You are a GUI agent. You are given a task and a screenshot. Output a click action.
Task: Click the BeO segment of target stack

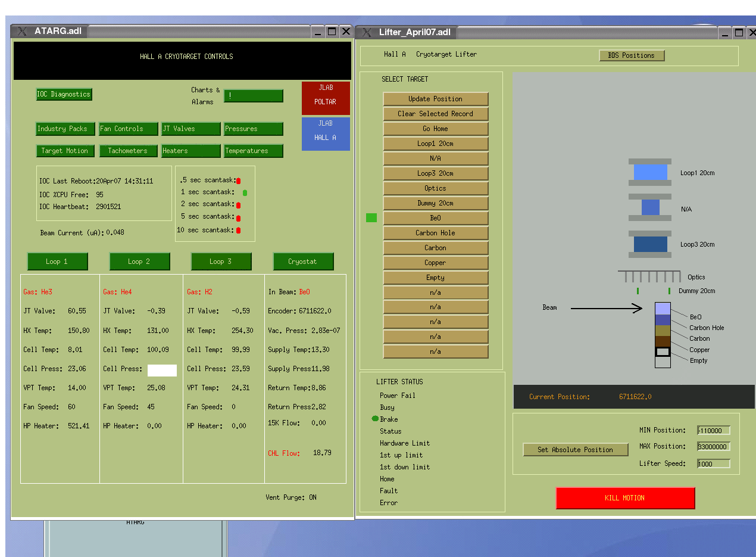pos(663,309)
